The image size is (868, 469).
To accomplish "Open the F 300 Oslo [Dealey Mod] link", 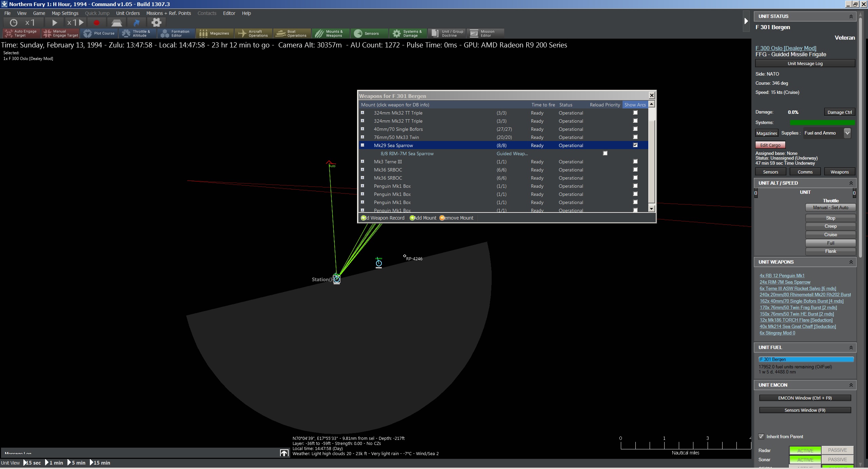I will point(786,48).
